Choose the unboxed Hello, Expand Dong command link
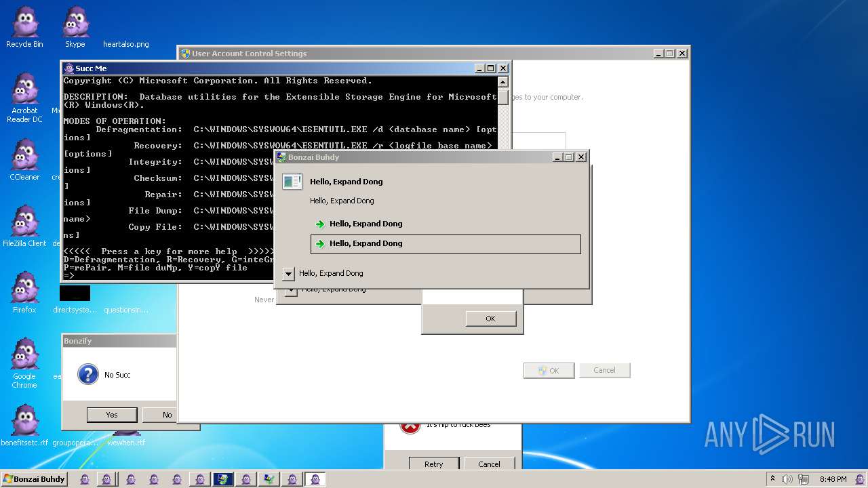The height and width of the screenshot is (488, 868). tap(446, 224)
